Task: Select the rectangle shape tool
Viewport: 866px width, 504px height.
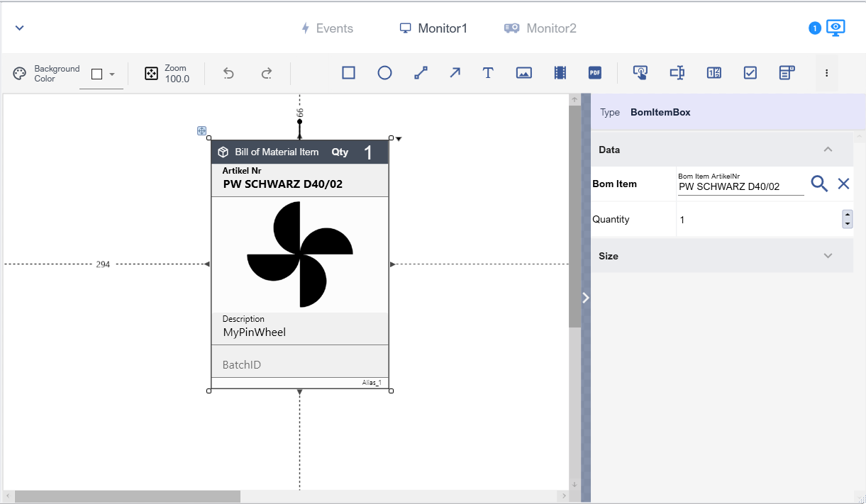Action: tap(348, 73)
